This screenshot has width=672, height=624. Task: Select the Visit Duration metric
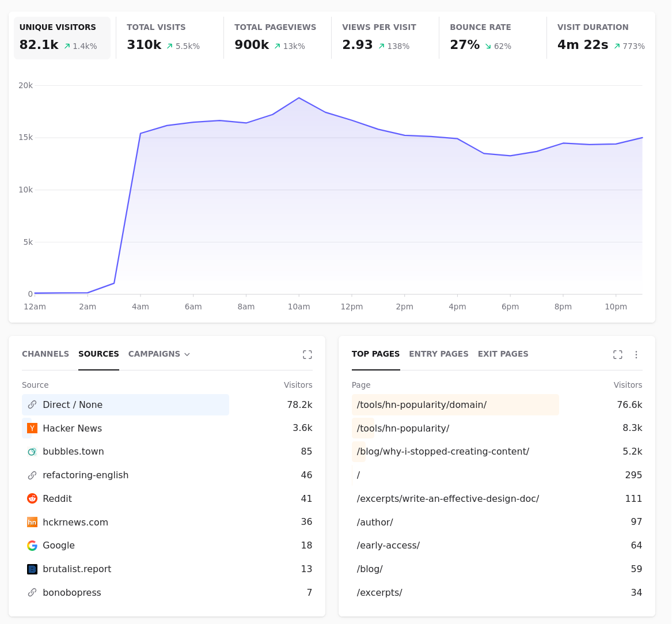click(601, 38)
